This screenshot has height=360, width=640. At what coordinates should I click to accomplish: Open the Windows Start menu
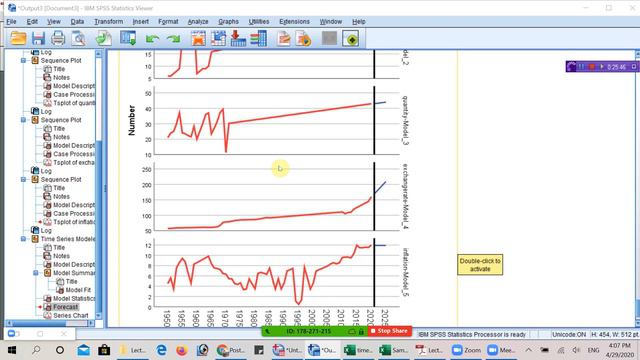tap(12, 350)
